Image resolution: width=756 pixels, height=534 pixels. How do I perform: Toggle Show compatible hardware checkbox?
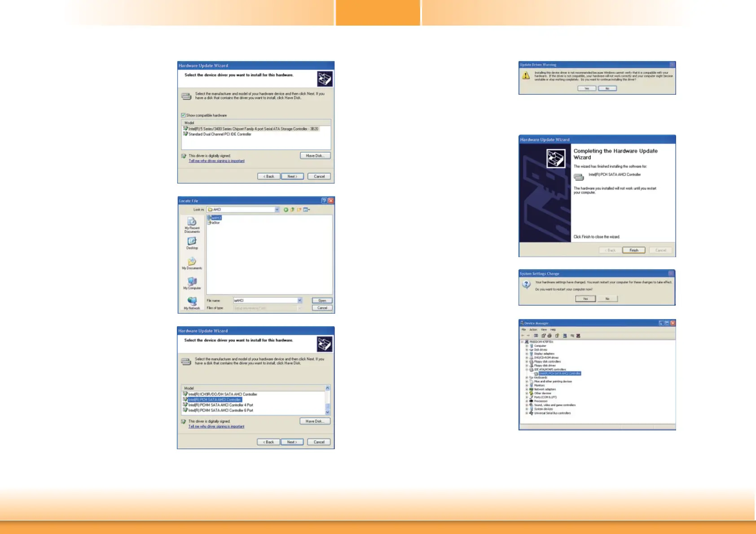[x=183, y=115]
